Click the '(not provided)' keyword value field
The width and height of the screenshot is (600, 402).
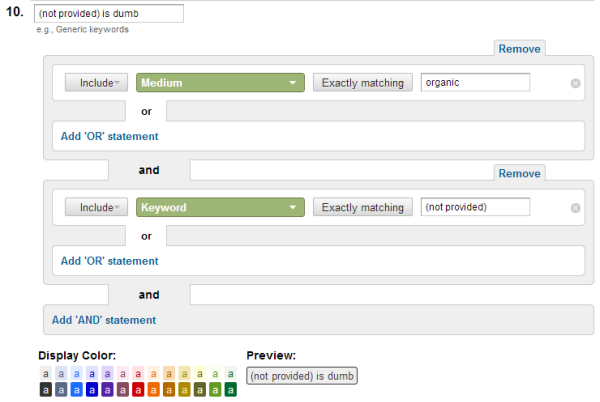(x=475, y=208)
